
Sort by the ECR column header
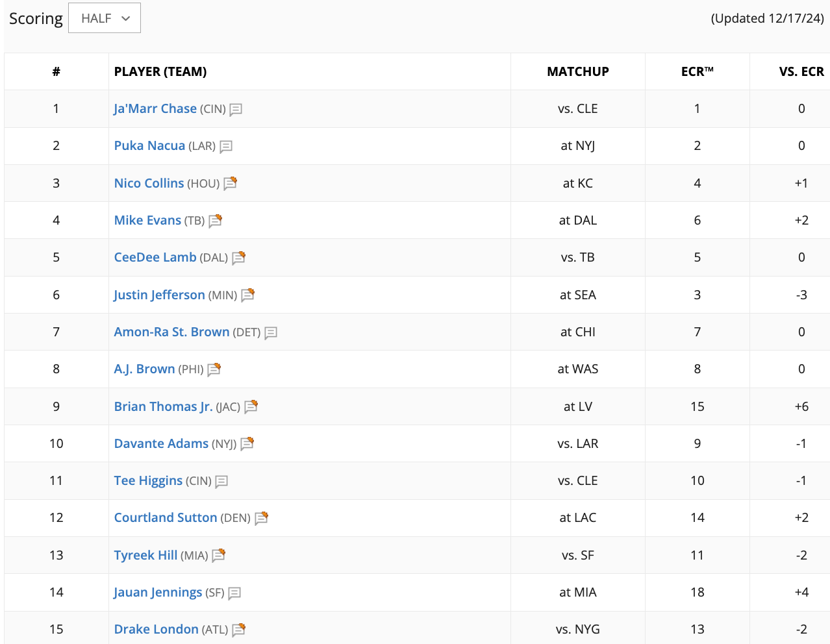[697, 71]
